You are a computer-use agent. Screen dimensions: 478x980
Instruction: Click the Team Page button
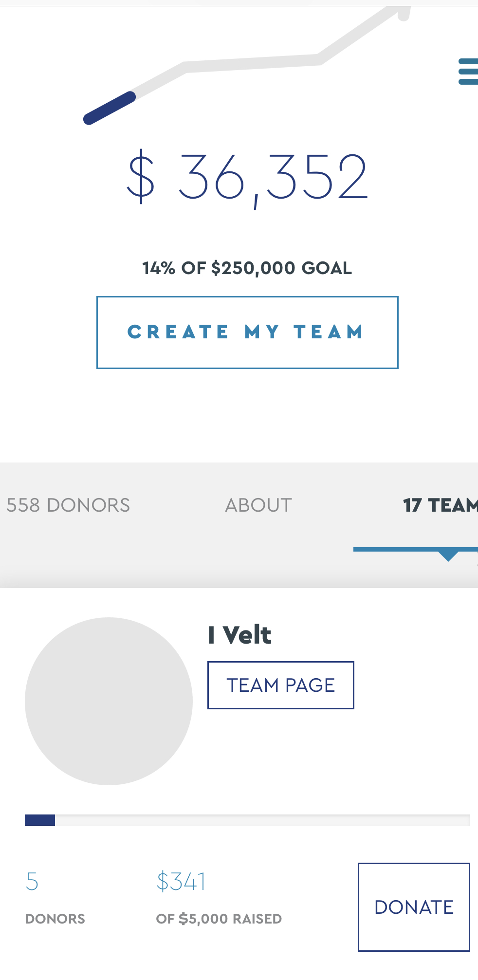280,685
